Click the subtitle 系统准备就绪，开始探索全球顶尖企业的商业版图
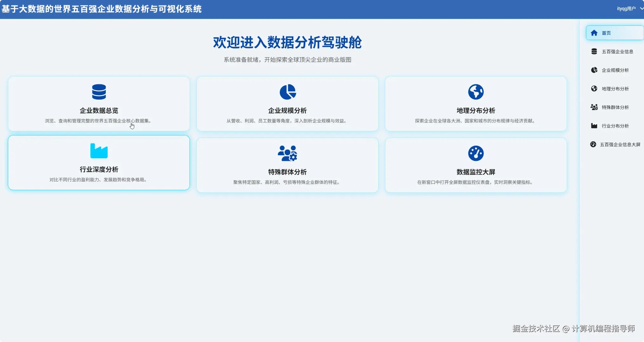Image resolution: width=644 pixels, height=342 pixels. point(287,60)
